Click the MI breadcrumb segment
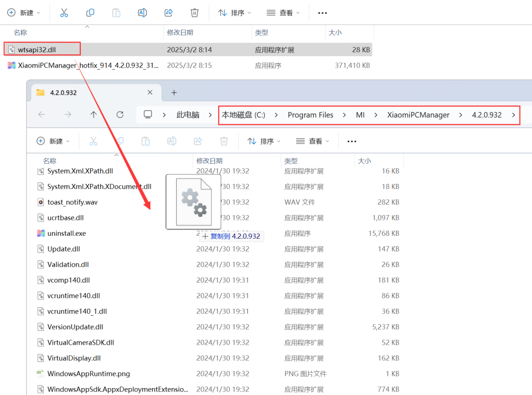This screenshot has height=395, width=532. [x=360, y=115]
